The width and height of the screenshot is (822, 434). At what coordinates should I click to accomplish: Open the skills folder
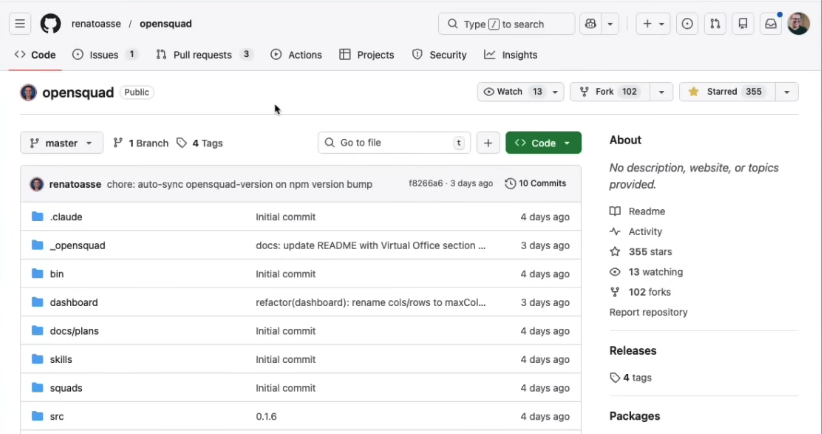tap(61, 360)
